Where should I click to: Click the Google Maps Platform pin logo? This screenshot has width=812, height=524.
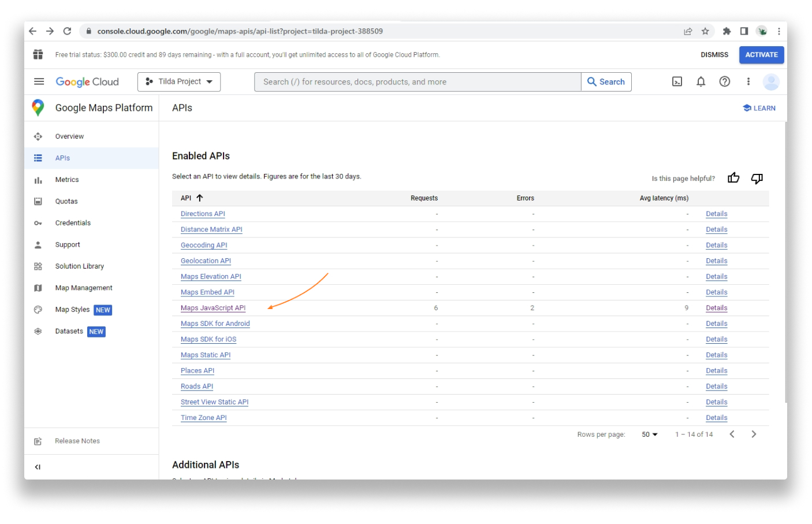(38, 107)
